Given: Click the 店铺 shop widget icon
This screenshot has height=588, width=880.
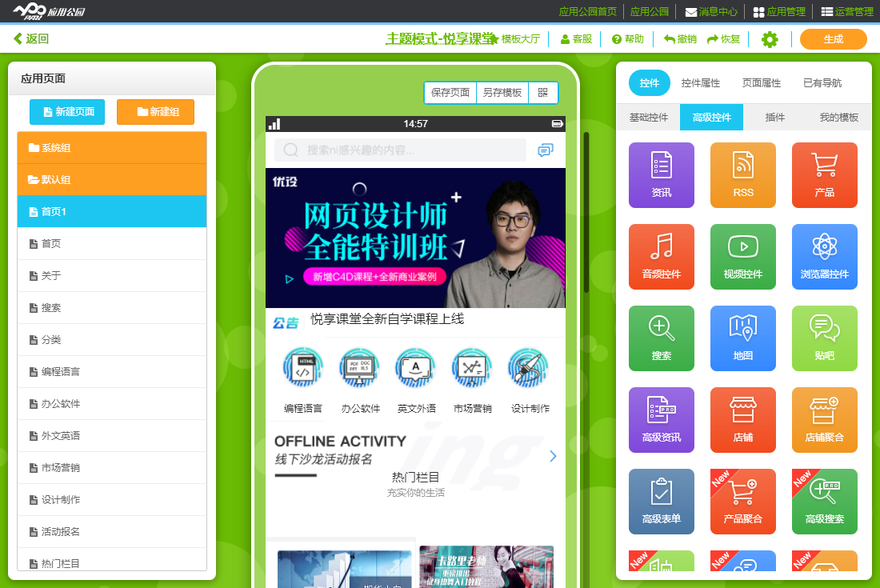Looking at the screenshot, I should [x=742, y=419].
